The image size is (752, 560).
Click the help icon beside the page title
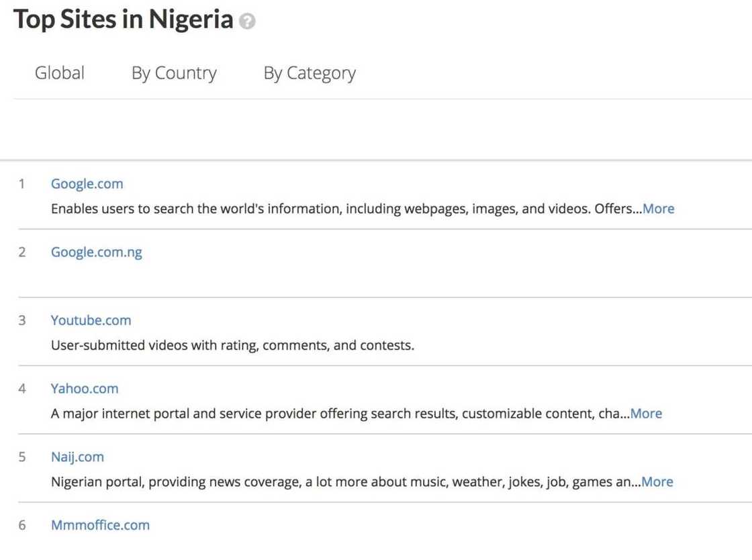[x=246, y=21]
